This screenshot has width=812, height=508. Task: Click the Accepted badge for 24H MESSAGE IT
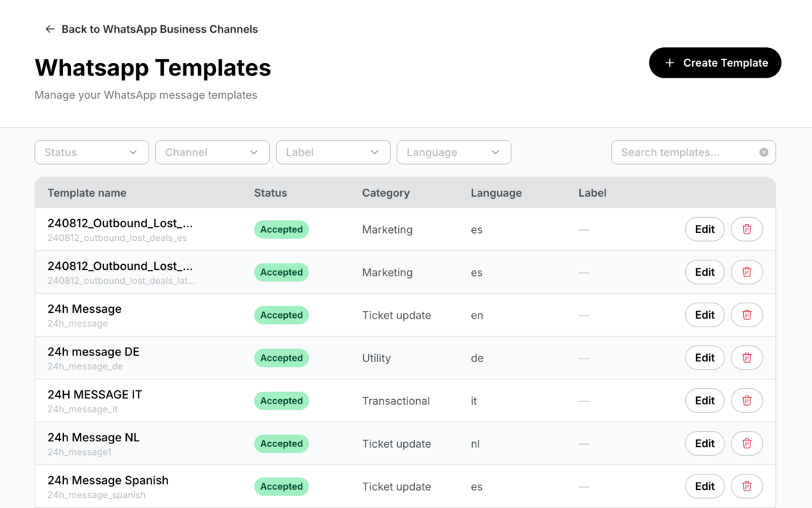coord(281,401)
